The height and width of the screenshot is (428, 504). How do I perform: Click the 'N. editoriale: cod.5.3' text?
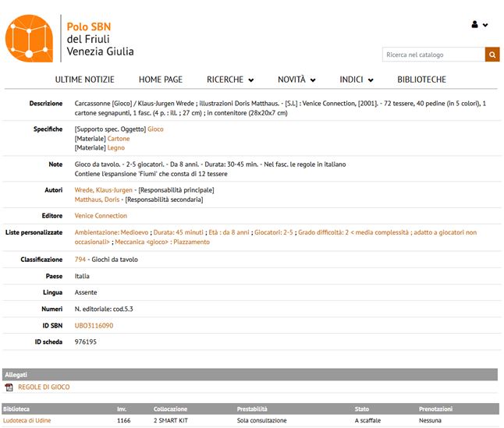[104, 310]
